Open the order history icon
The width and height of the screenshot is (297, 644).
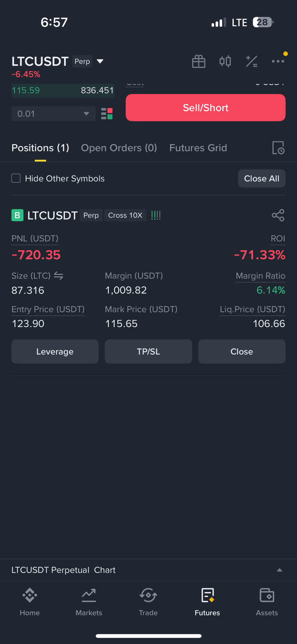(x=278, y=148)
